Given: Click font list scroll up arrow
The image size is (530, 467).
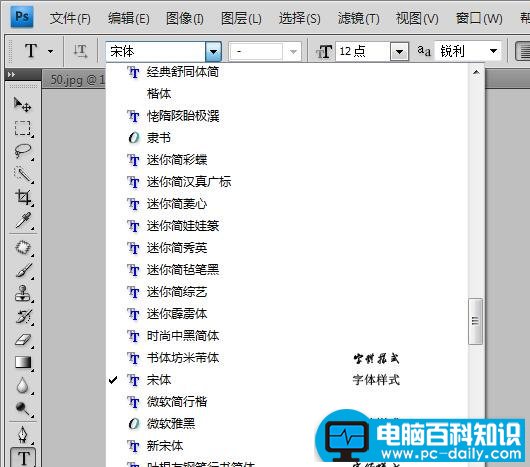Looking at the screenshot, I should click(476, 72).
